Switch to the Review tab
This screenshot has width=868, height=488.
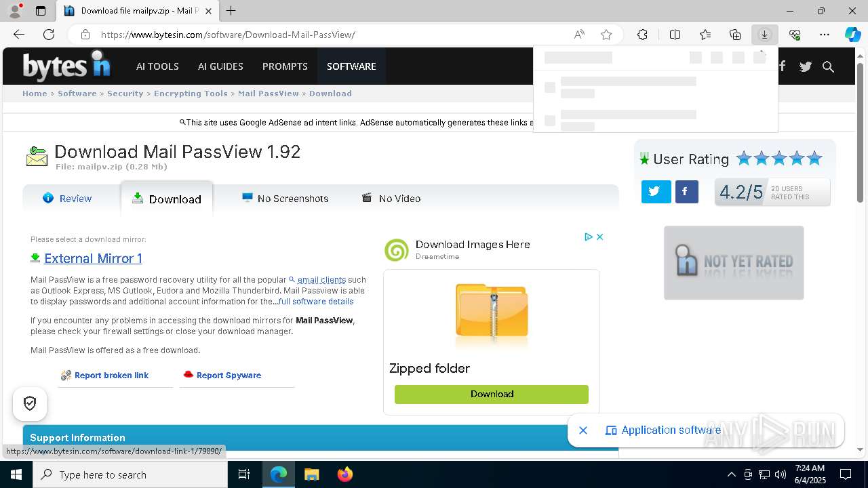[67, 199]
